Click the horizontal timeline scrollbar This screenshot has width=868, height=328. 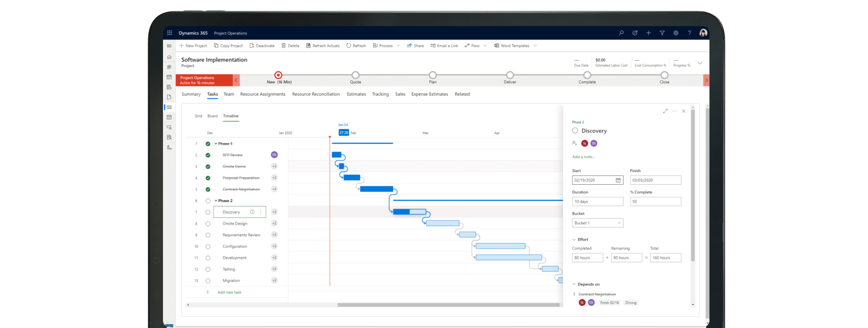(x=448, y=305)
